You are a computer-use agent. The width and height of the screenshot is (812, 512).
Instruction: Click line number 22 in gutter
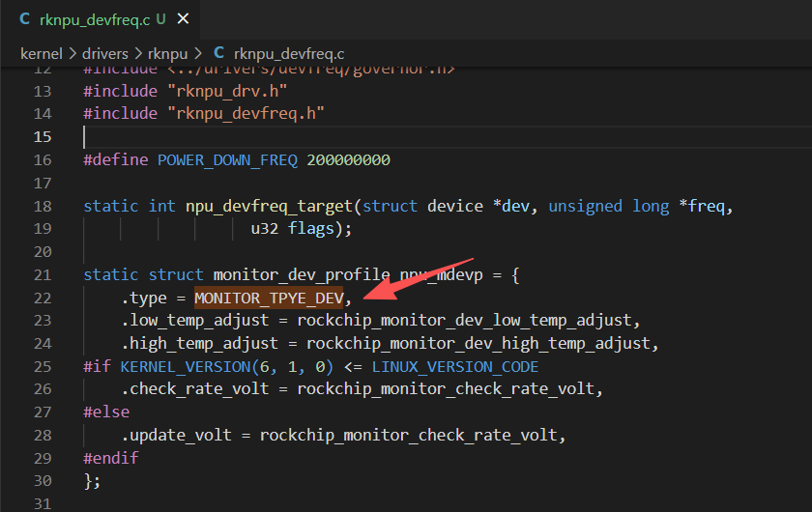43,299
